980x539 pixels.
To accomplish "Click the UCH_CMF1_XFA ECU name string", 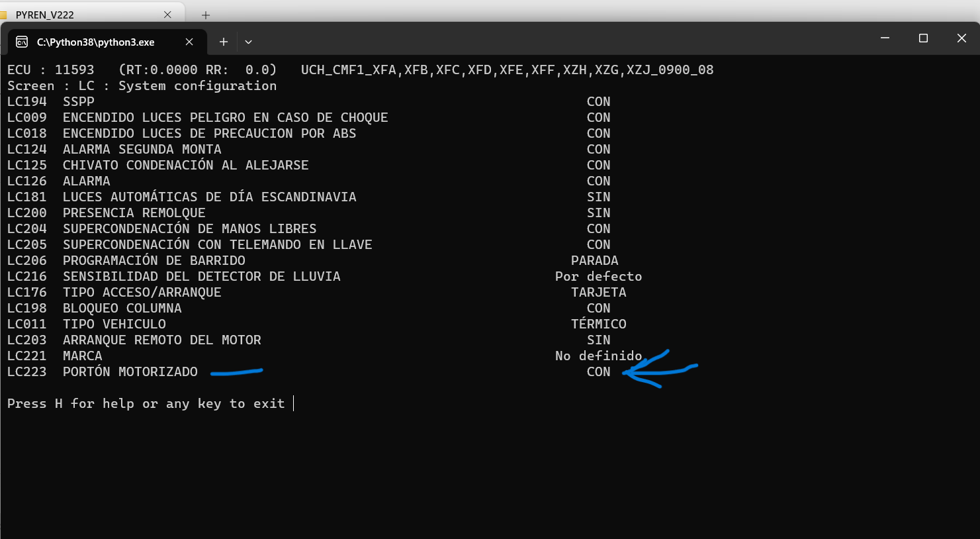I will click(x=508, y=70).
